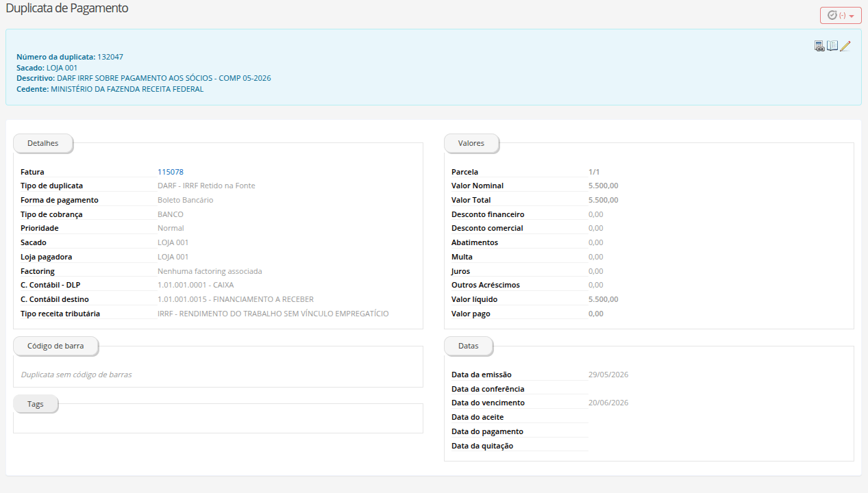Click the BANCO collection type value

pyautogui.click(x=171, y=214)
